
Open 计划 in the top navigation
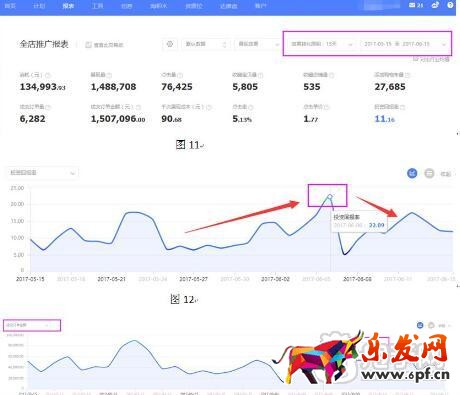39,6
